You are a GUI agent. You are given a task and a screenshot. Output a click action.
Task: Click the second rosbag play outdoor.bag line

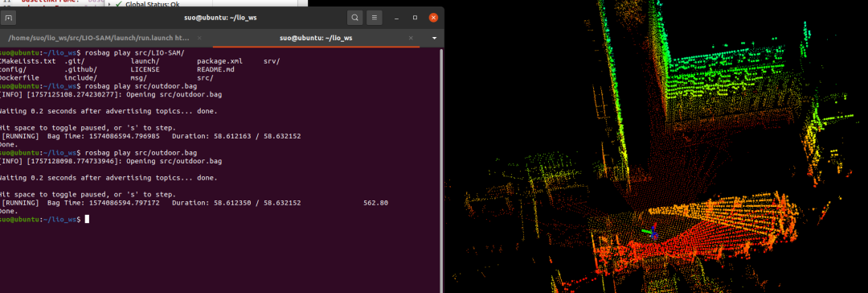click(x=138, y=152)
